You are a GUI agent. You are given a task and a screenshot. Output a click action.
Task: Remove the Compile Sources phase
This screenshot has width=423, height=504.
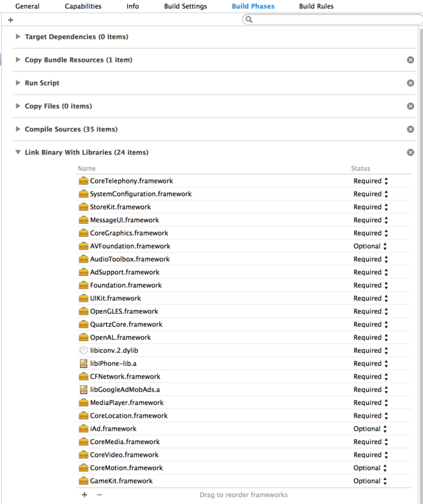[410, 129]
